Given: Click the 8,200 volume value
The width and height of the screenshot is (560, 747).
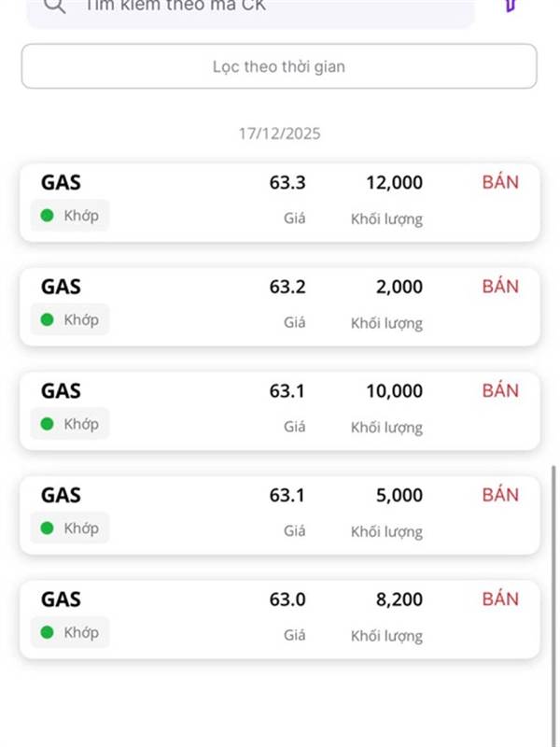Looking at the screenshot, I should pos(399,599).
